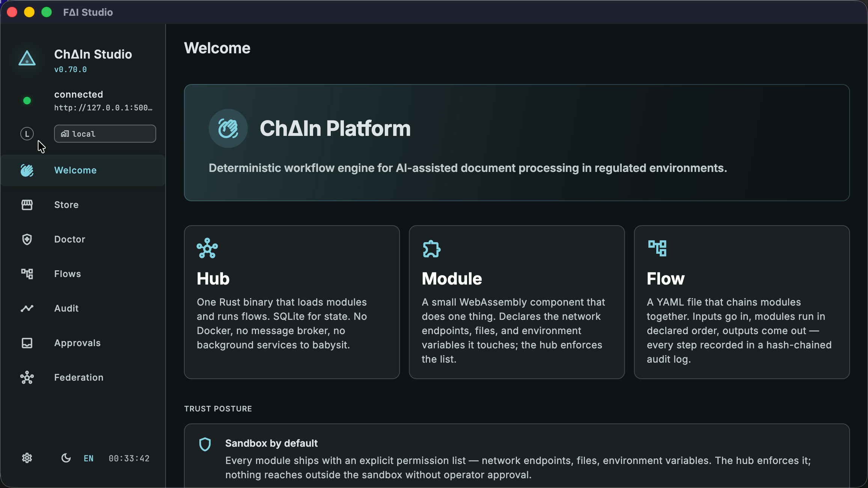This screenshot has width=868, height=488.
Task: Click the Flow card heading
Action: pyautogui.click(x=666, y=279)
